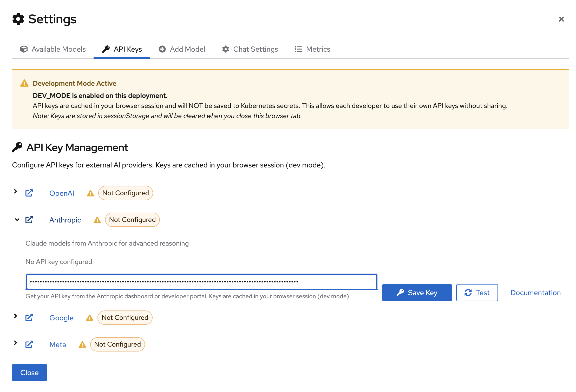
Task: Click the external link icon beside OpenAI
Action: pyautogui.click(x=29, y=193)
